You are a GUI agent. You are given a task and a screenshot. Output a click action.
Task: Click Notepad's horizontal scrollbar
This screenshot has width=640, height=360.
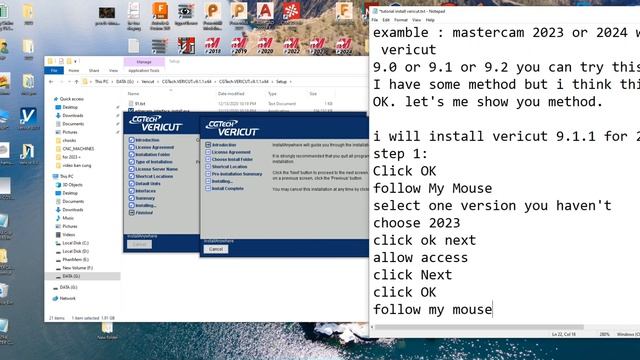479,327
